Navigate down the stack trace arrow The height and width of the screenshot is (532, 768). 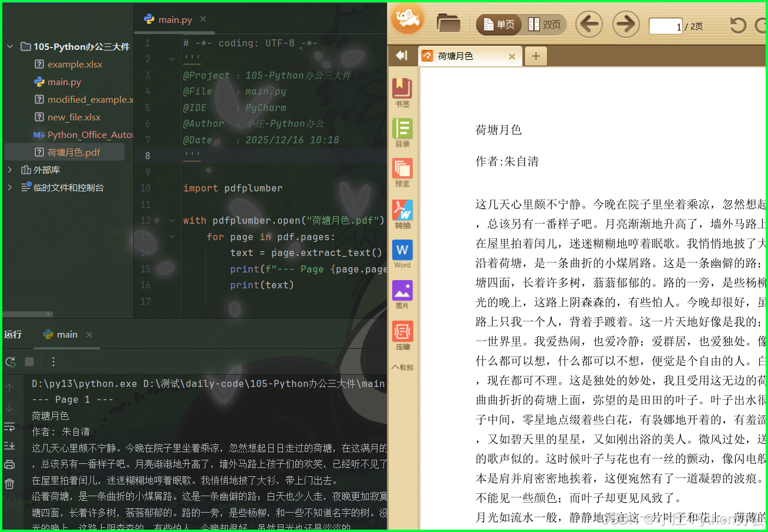pos(9,407)
